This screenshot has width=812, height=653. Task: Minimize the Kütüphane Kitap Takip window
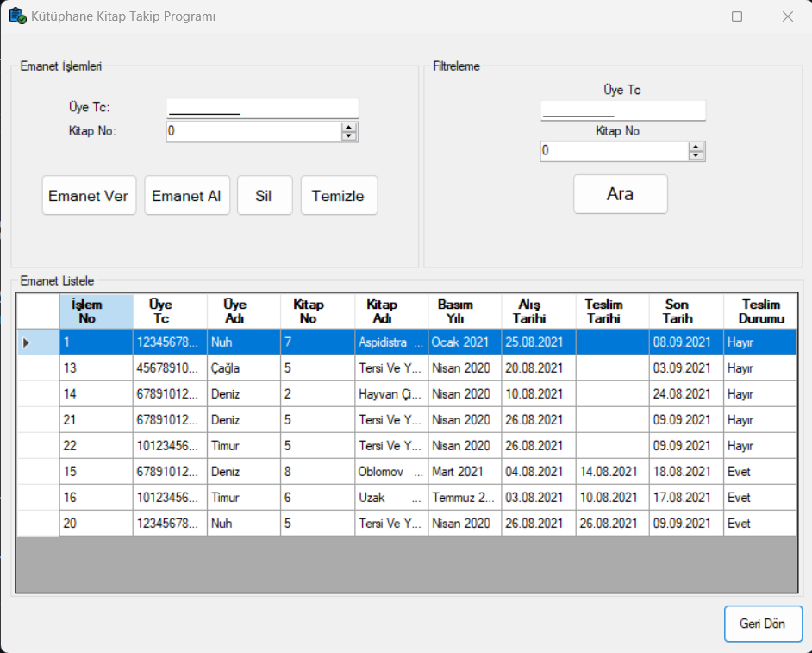(x=687, y=16)
